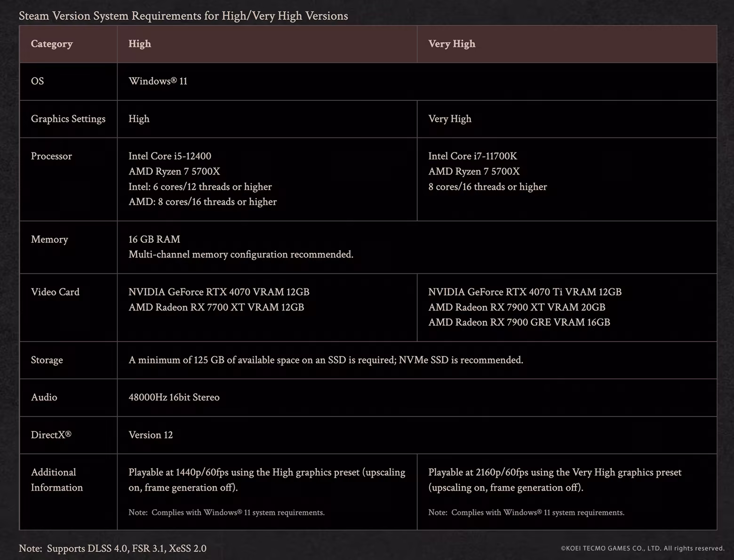Screen dimensions: 734x560
Task: Select the 125 GB storage requirement text
Action: pyautogui.click(x=325, y=360)
